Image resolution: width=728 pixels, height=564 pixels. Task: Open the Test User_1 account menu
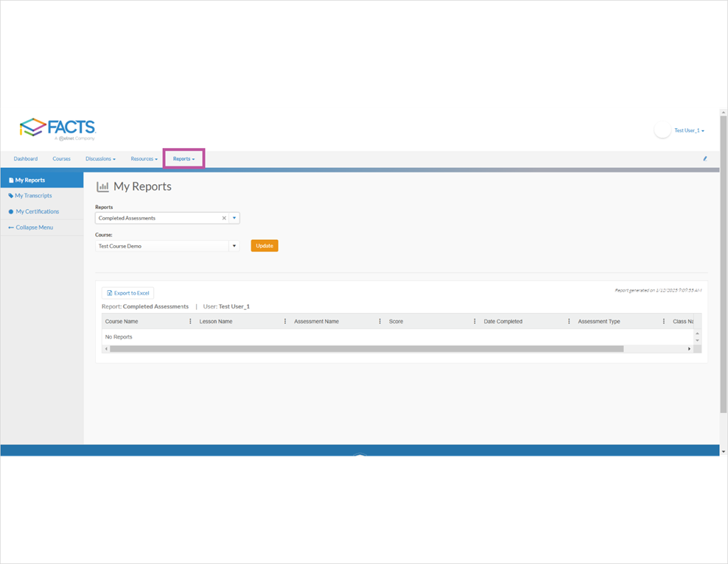click(689, 130)
